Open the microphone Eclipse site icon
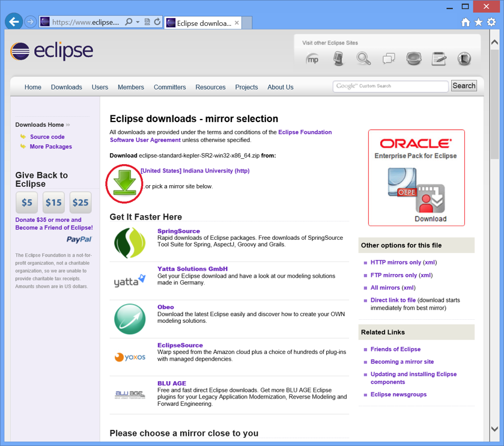Image resolution: width=504 pixels, height=446 pixels. (338, 59)
